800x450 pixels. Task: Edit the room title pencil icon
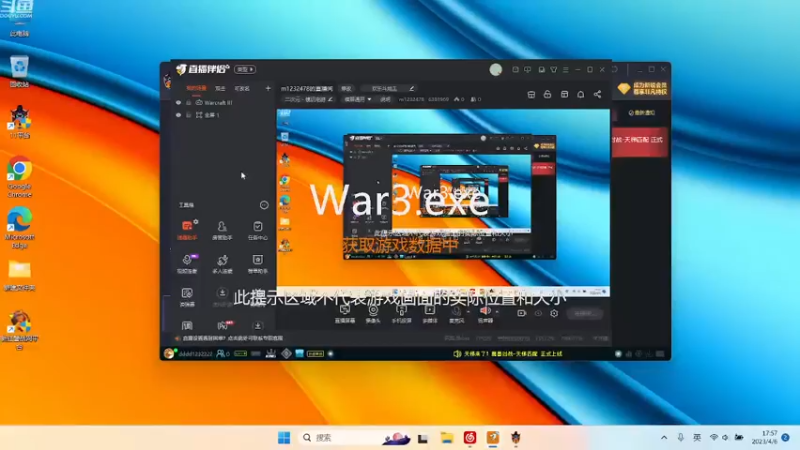[x=411, y=88]
